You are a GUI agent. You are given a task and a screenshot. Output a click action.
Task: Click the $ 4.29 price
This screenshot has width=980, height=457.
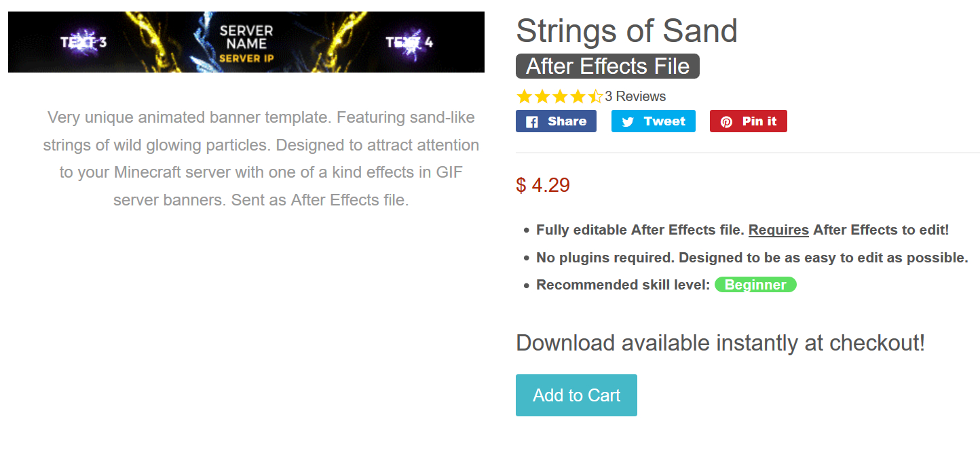coord(543,185)
